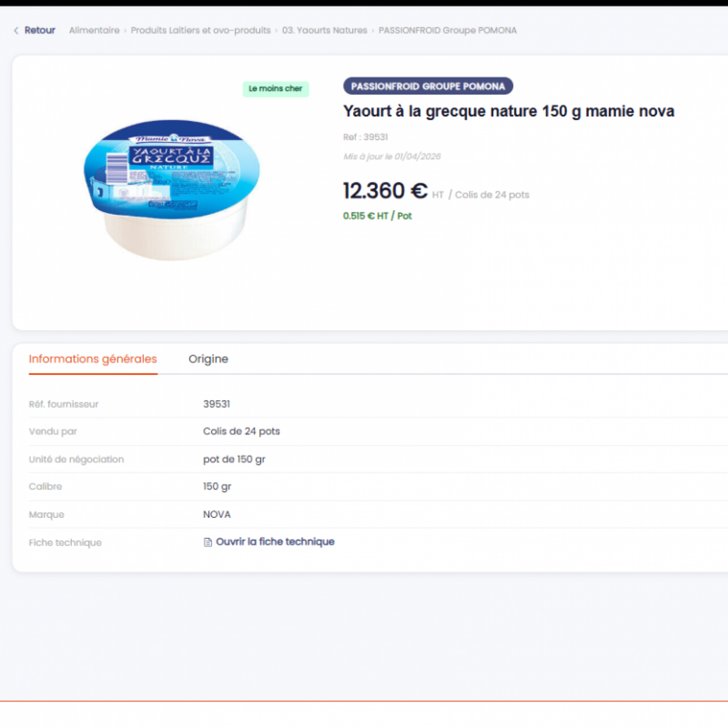Click the Vendu par label

tap(53, 431)
